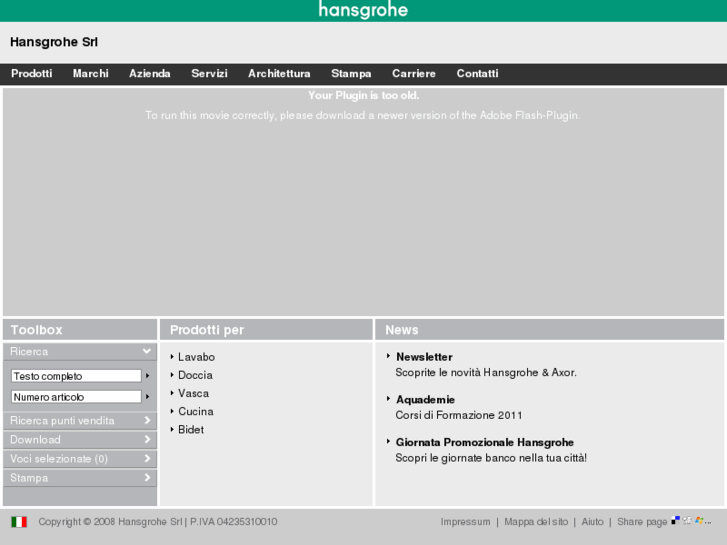This screenshot has height=545, width=727.
Task: Expand the Stampa toolbox section
Action: click(80, 478)
